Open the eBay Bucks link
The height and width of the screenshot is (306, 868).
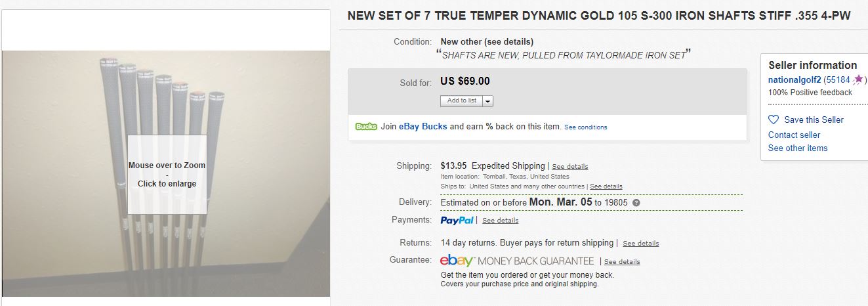[x=423, y=126]
